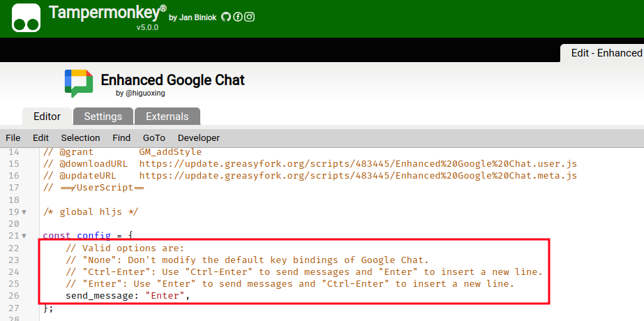Open the Edit menu
This screenshot has width=644, height=321.
(40, 137)
